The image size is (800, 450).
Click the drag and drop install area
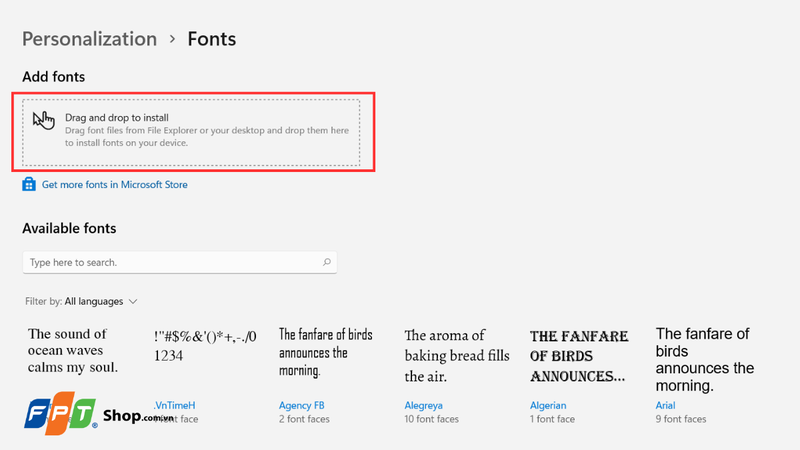coord(191,132)
